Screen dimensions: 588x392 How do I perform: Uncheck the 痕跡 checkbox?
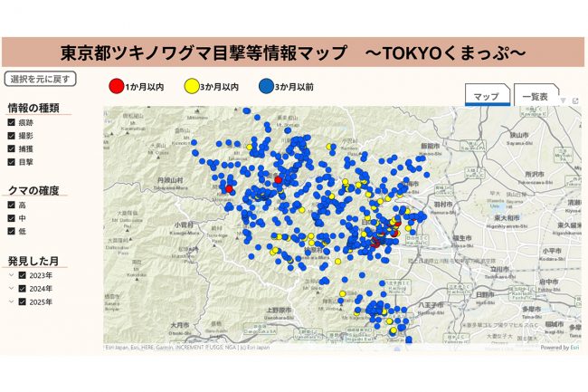[11, 122]
